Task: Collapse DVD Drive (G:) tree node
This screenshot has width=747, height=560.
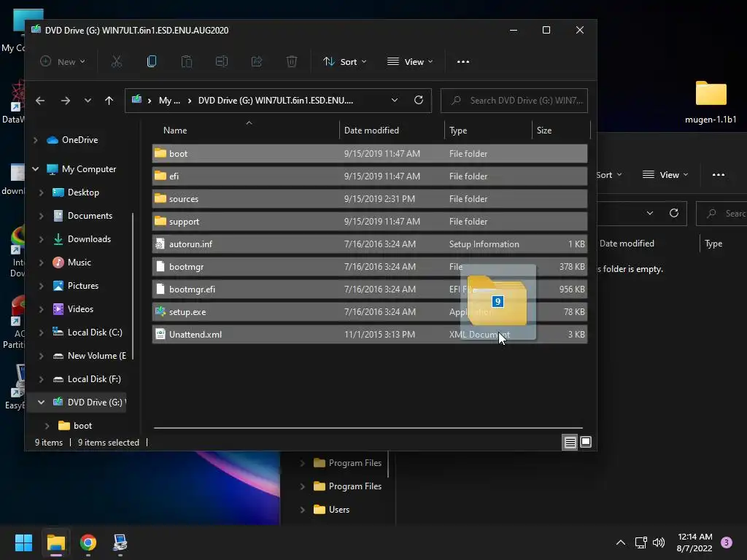Action: click(x=41, y=402)
